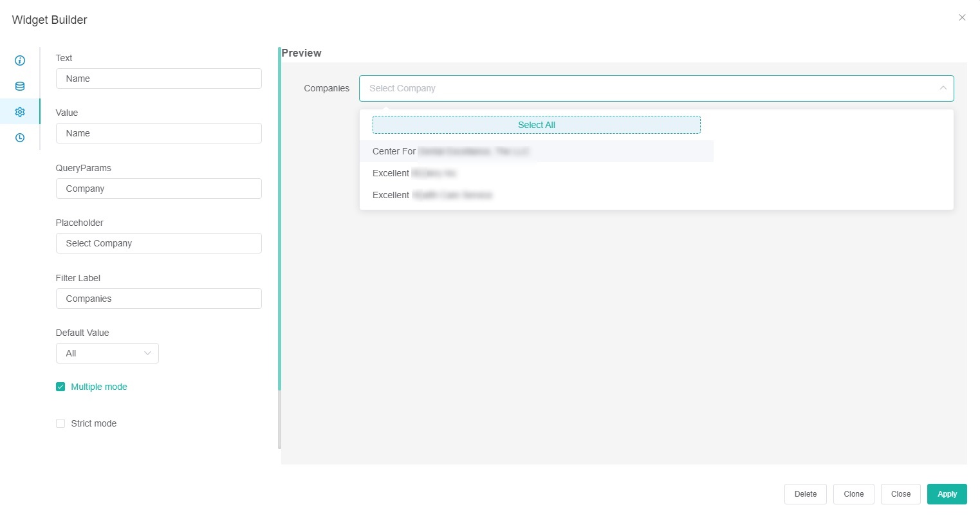980x516 pixels.
Task: Click the settings panel vertical scrollbar
Action: (x=279, y=219)
